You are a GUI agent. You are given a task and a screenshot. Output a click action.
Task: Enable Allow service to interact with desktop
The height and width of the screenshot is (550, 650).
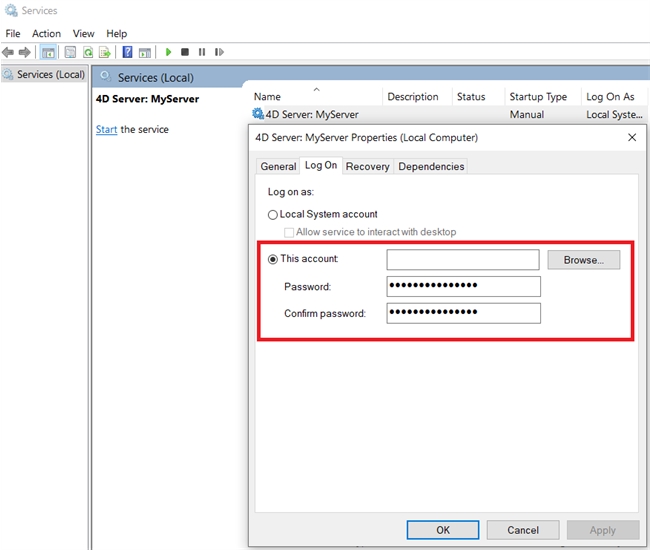[x=289, y=232]
